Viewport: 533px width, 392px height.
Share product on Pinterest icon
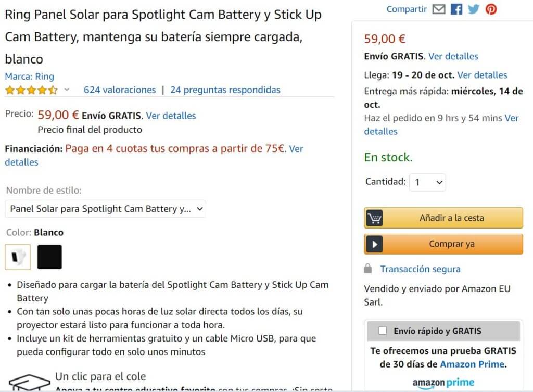point(491,9)
